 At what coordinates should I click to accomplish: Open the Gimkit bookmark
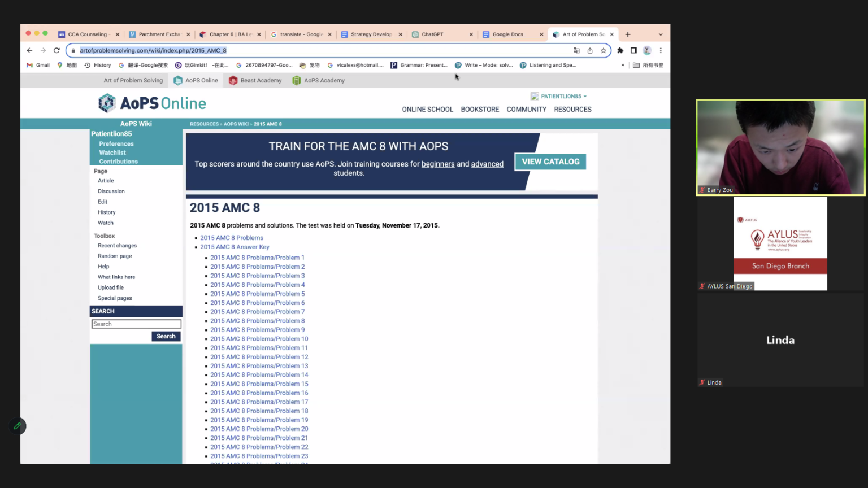tap(202, 65)
